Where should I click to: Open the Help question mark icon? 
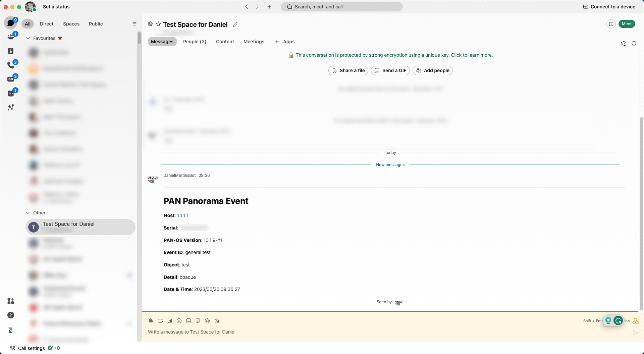click(x=11, y=315)
